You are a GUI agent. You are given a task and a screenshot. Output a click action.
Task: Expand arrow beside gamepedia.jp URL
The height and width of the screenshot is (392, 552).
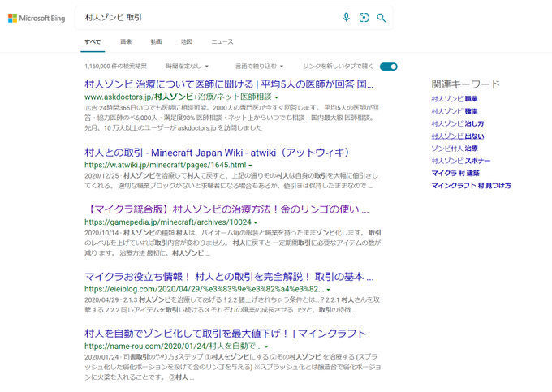256,222
